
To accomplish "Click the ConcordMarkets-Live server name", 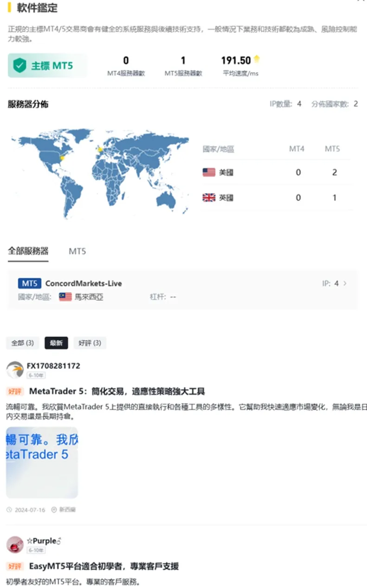I will [x=84, y=283].
